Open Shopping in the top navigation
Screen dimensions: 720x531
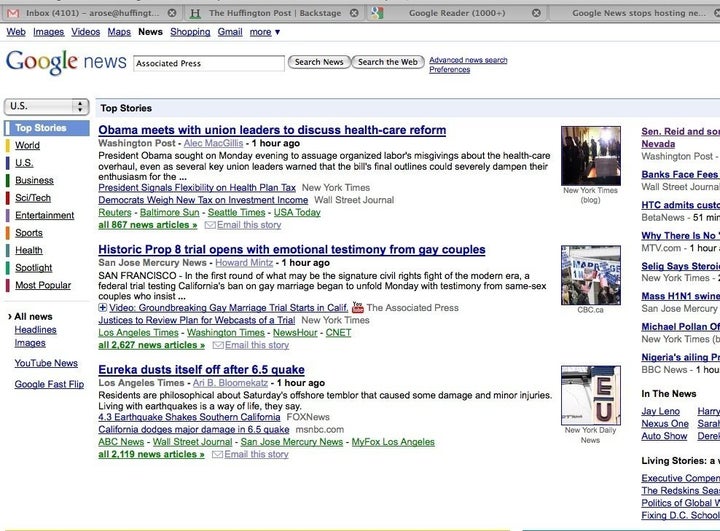[190, 32]
